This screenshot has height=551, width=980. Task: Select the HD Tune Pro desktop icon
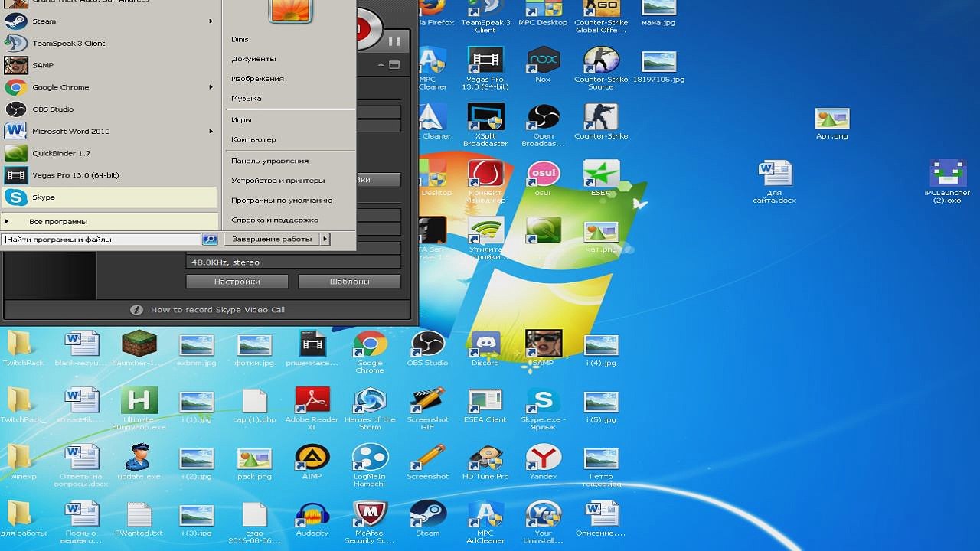click(485, 462)
